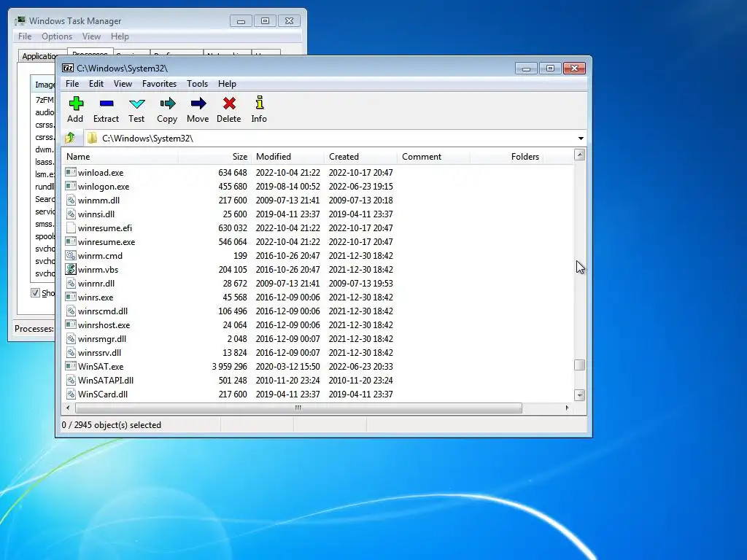Select the winrm.vbs script icon

click(x=71, y=269)
